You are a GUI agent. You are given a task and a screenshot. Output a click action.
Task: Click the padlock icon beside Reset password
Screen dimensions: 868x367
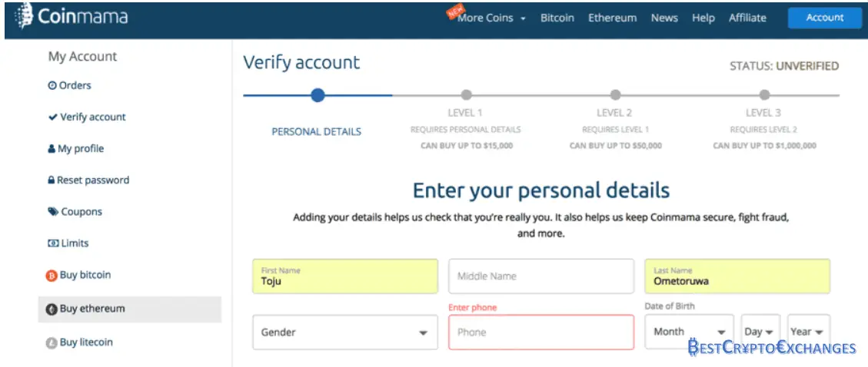click(52, 180)
